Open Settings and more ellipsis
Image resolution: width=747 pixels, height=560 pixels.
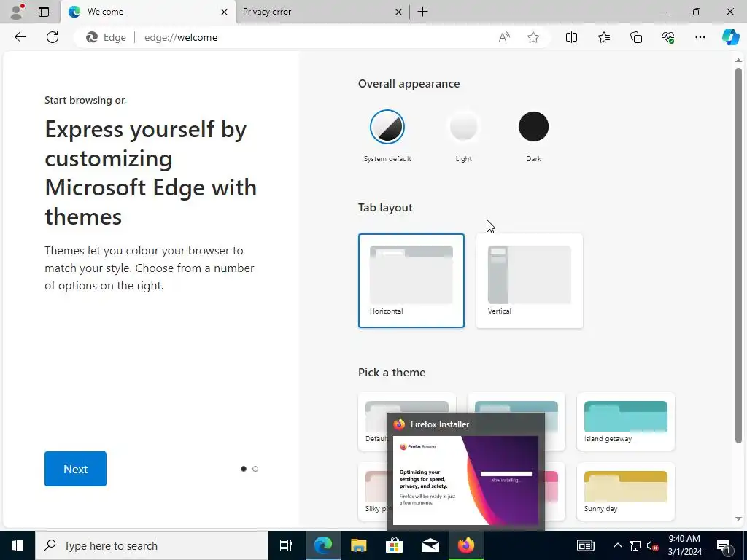coord(700,37)
